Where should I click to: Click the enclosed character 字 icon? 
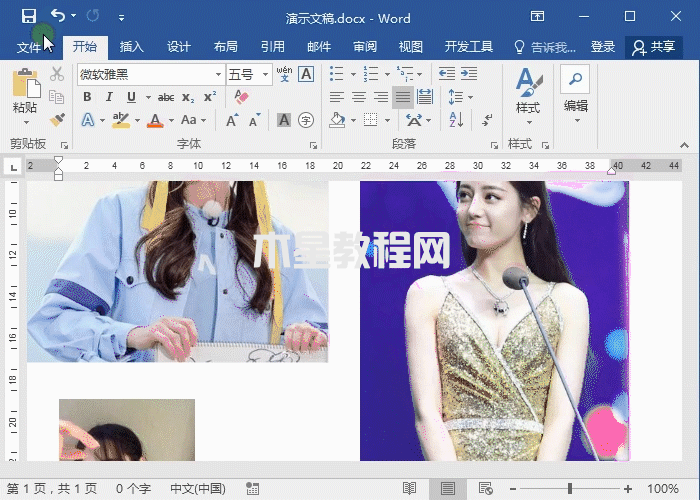(x=306, y=120)
